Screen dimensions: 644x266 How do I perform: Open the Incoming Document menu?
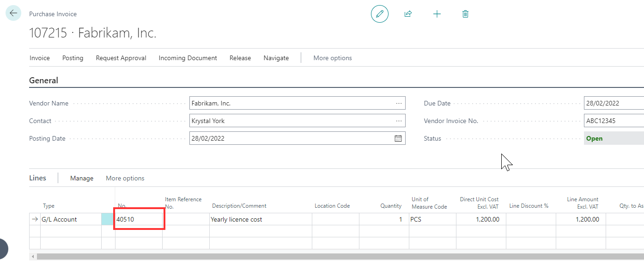188,58
